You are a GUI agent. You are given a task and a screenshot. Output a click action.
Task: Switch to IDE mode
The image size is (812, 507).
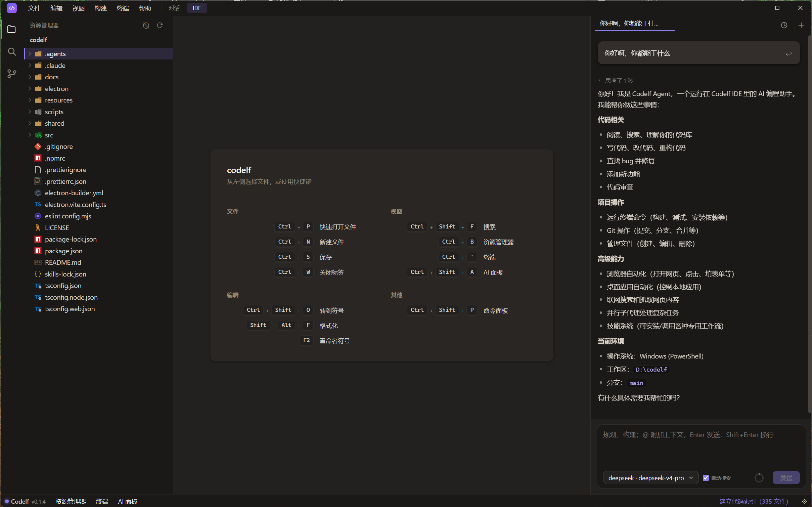tap(197, 8)
